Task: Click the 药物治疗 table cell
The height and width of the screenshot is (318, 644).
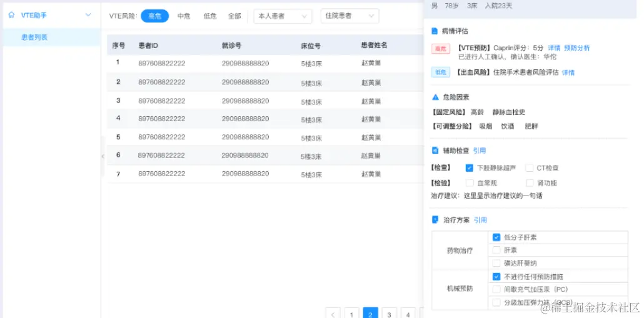Action: coord(460,251)
